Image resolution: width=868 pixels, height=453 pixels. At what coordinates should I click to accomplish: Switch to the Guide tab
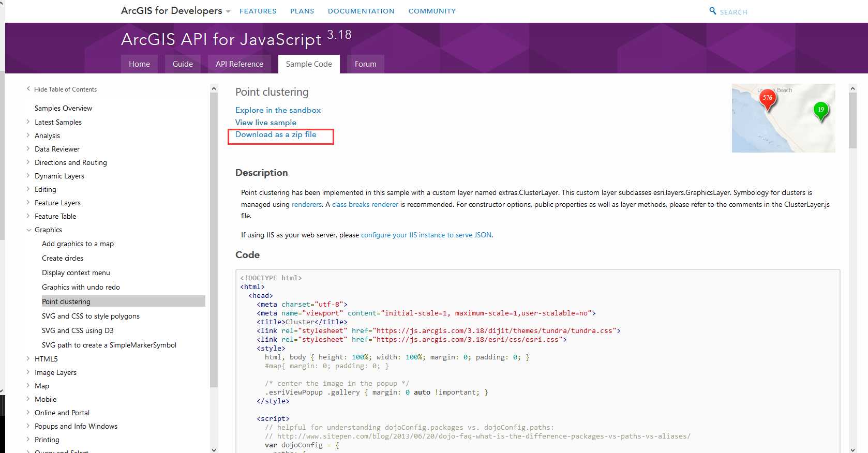tap(183, 64)
